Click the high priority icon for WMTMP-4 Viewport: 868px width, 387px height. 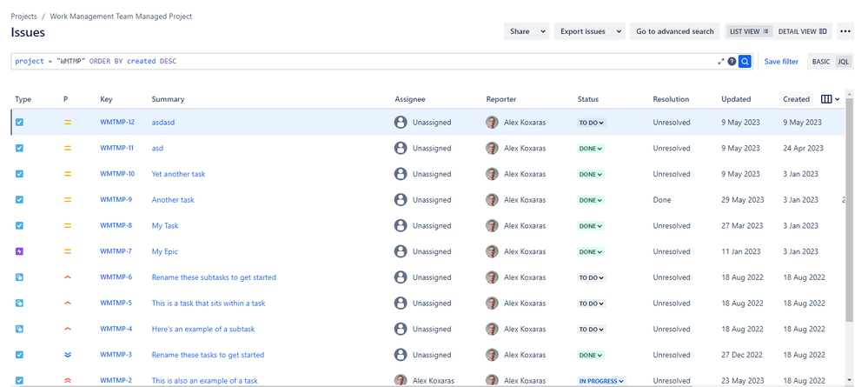pos(68,329)
